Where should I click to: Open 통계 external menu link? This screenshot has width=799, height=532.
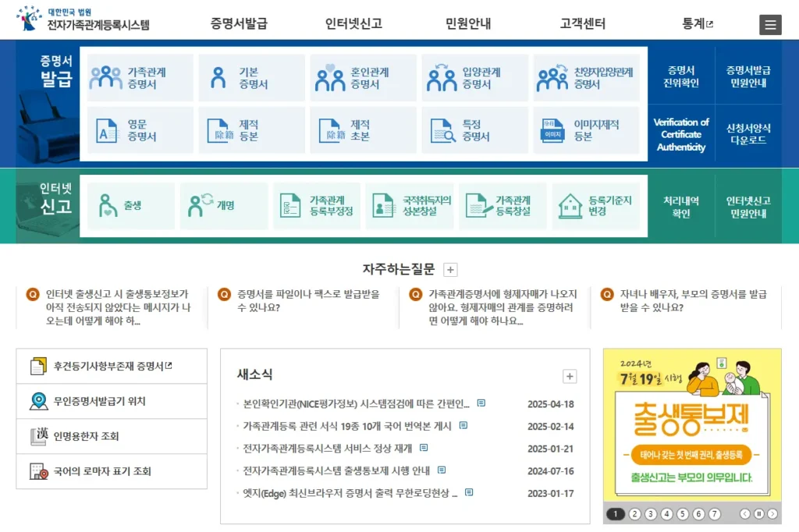pyautogui.click(x=697, y=23)
